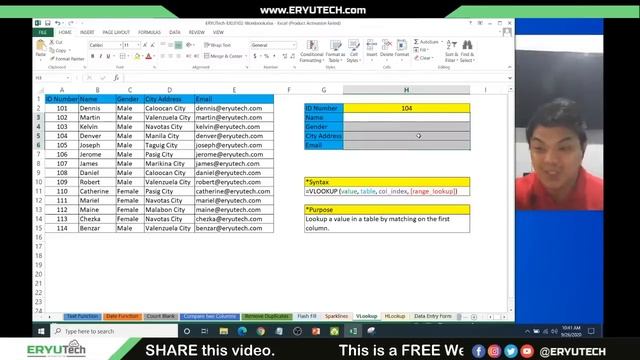This screenshot has height=360, width=640.
Task: Open the Data Entry Form sheet tab
Action: tap(433, 316)
